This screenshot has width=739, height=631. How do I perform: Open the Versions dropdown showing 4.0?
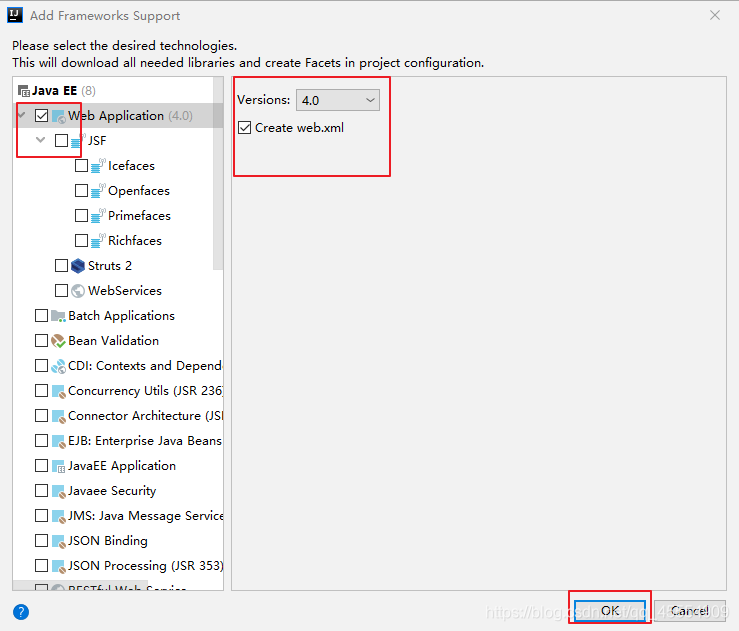coord(337,100)
